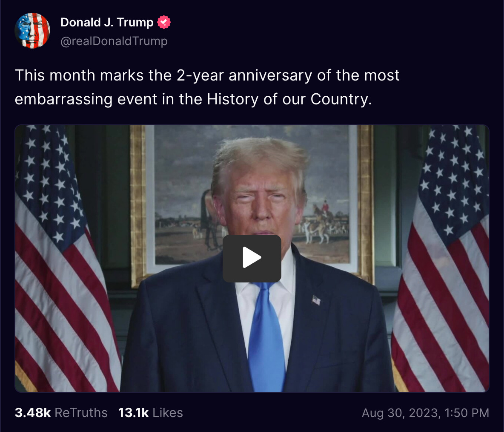Click the 13.1k likes count number
Viewport: 504px width, 432px height.
tap(133, 413)
